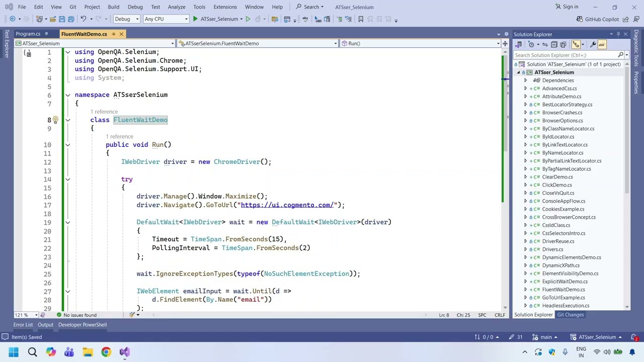Click Show All Files icon in Solution Explorer

tap(563, 44)
